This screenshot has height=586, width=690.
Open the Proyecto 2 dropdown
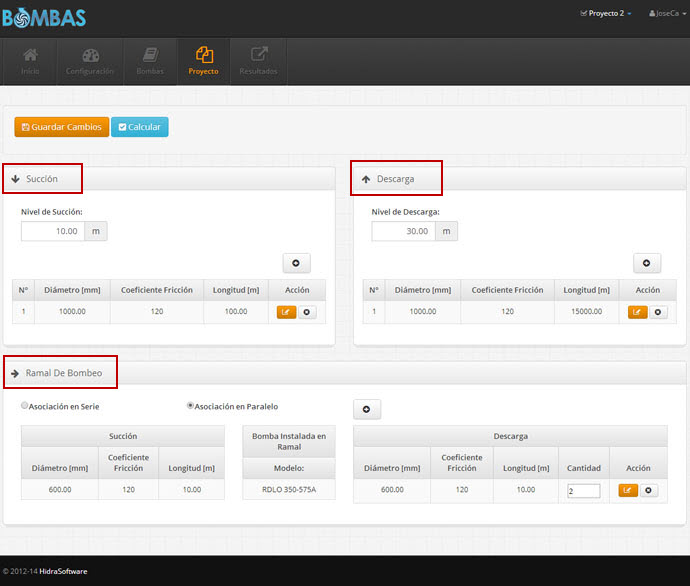click(605, 14)
